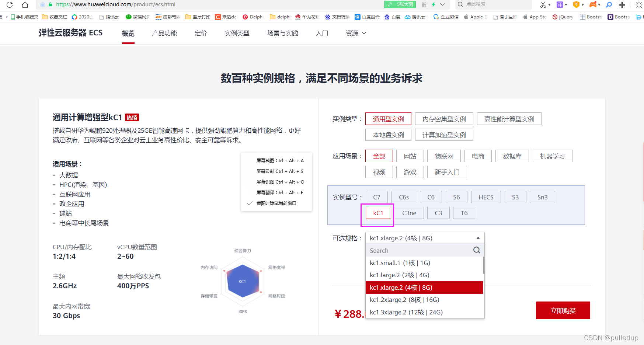644x345 pixels.
Task: Expand the game controller dropdown arrow
Action: 599,5
